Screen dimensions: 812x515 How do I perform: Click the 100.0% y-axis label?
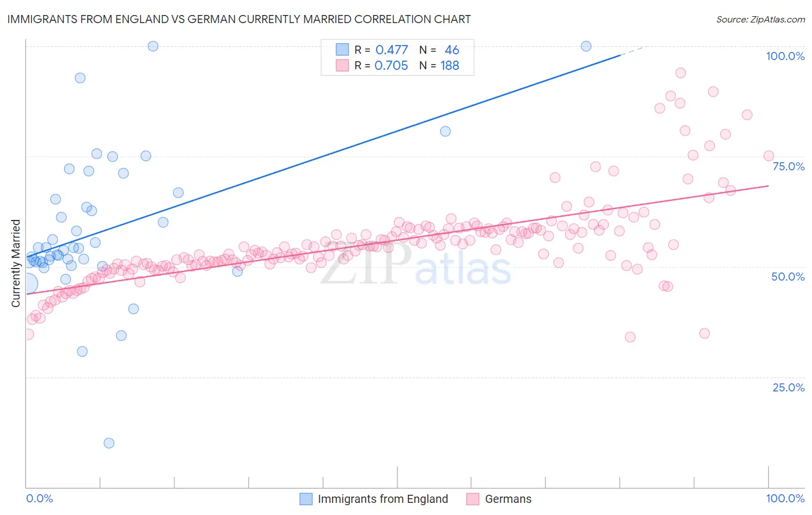point(785,56)
